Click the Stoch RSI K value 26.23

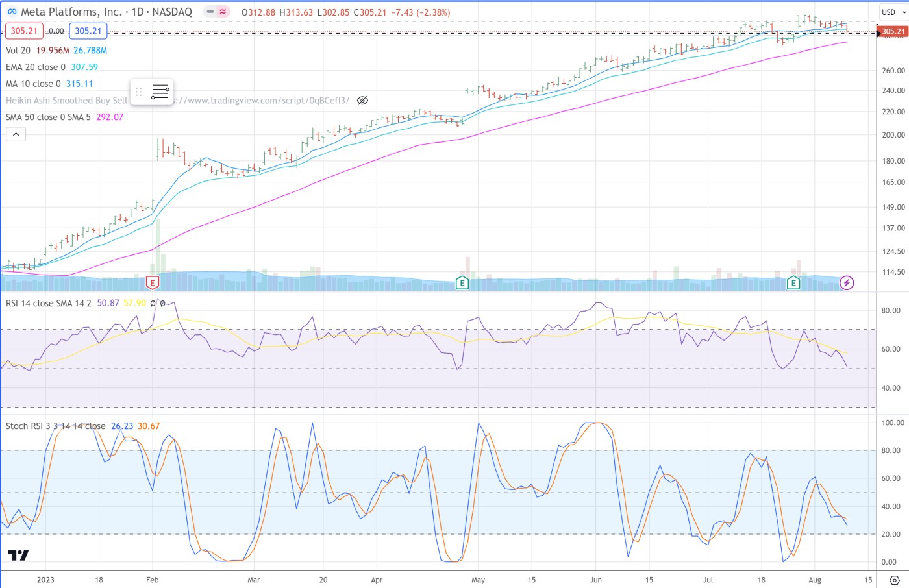click(122, 426)
